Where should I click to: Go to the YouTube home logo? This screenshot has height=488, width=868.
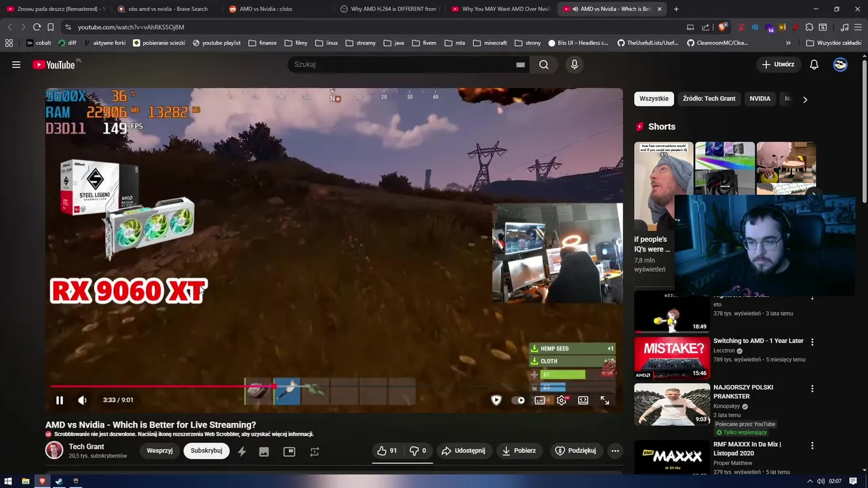[x=54, y=64]
